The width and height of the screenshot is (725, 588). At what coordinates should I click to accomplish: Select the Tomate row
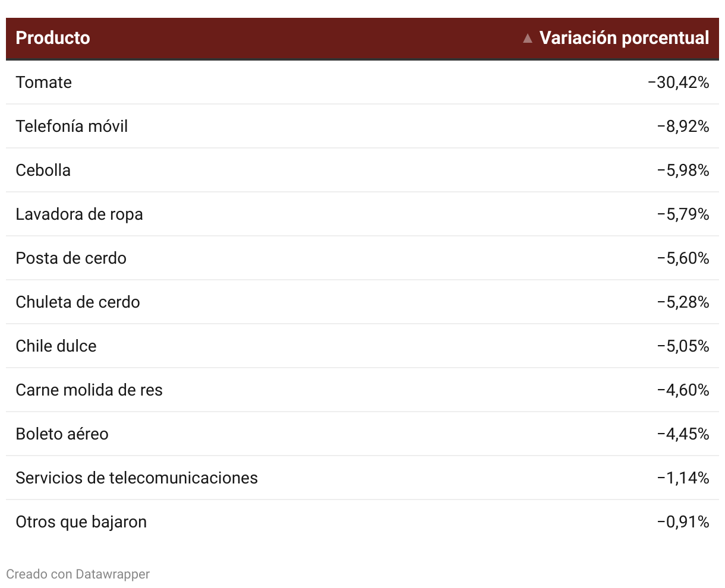coord(363,83)
